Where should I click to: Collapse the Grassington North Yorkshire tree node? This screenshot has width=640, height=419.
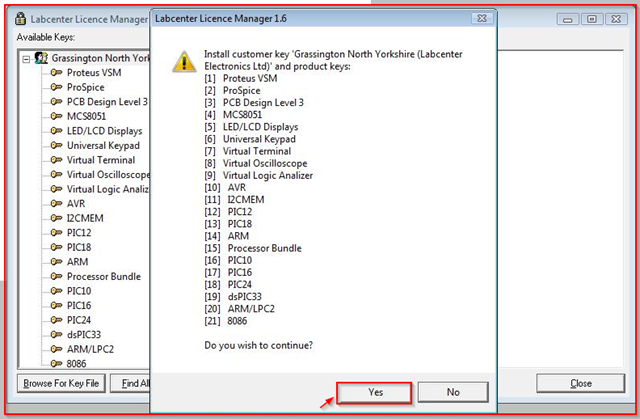(26, 59)
